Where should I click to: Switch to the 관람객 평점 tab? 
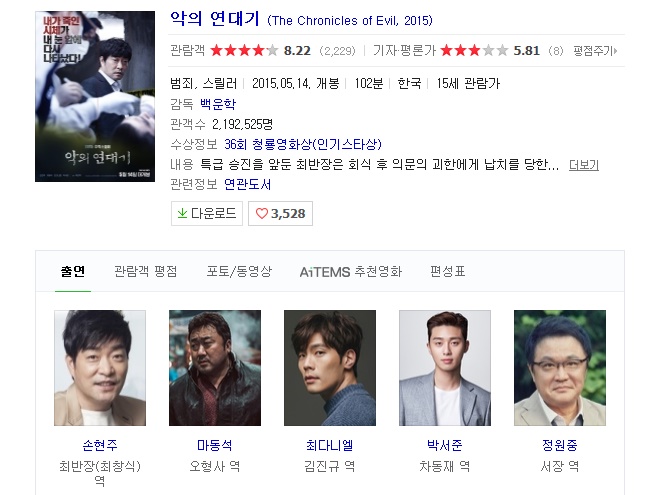coord(146,271)
